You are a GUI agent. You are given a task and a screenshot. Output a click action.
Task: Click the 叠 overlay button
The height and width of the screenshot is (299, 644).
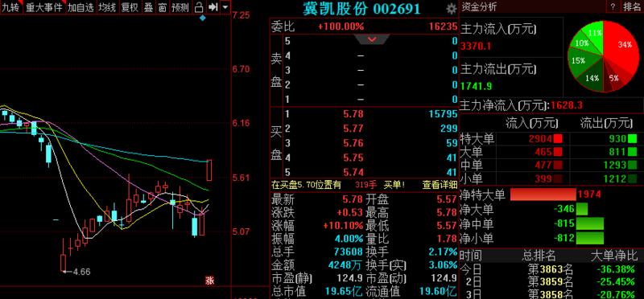148,7
